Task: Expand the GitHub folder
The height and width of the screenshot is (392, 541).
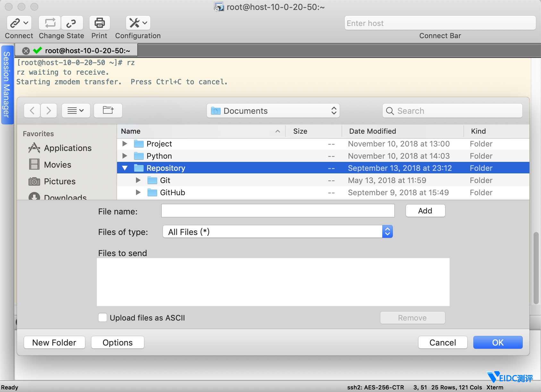Action: click(x=138, y=192)
